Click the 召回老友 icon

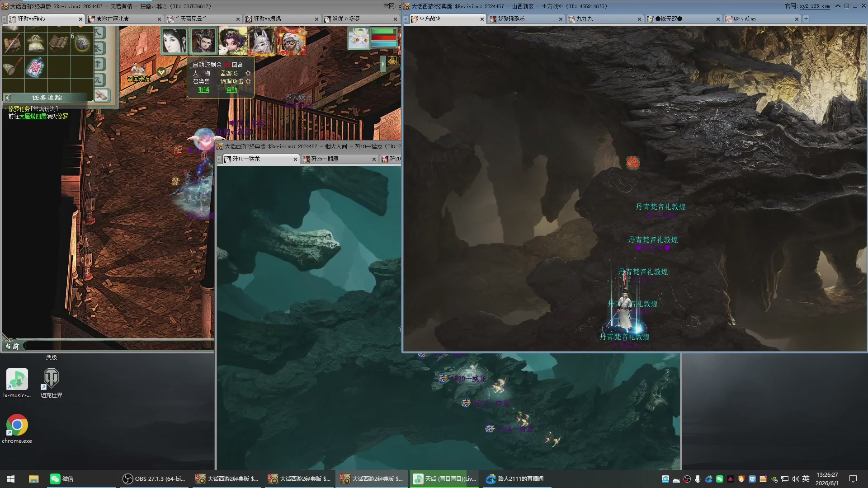click(x=138, y=73)
